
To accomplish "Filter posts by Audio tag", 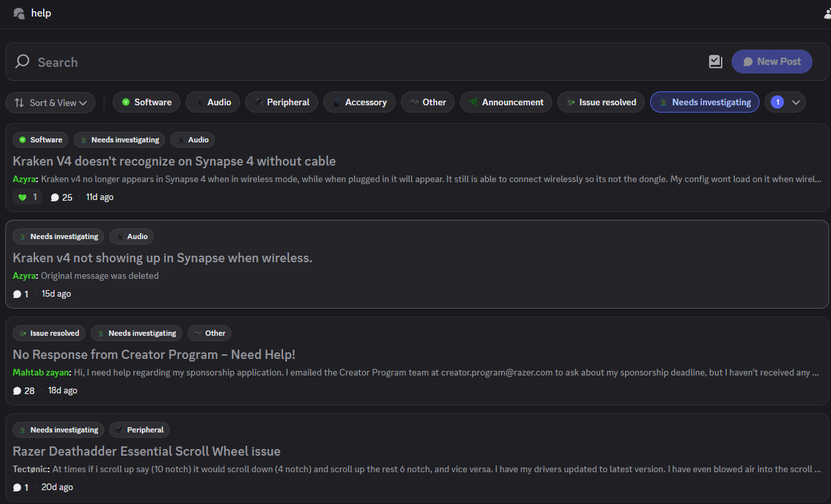I will [x=212, y=102].
